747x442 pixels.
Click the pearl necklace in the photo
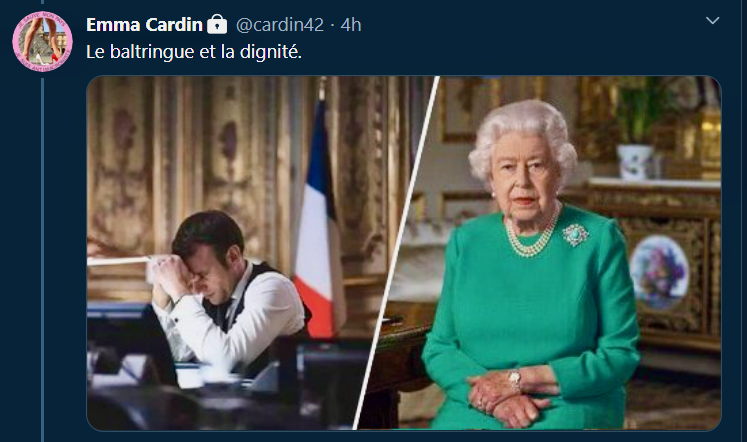click(530, 240)
